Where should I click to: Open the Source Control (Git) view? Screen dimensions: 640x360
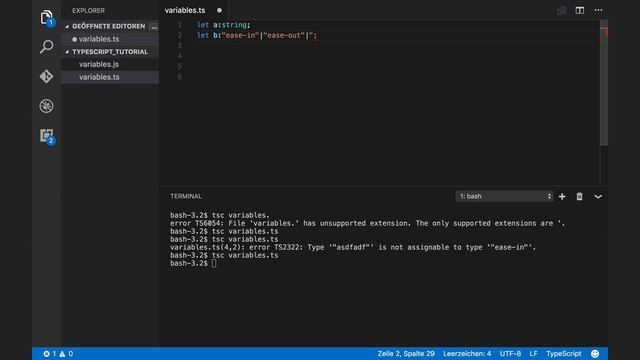click(47, 76)
